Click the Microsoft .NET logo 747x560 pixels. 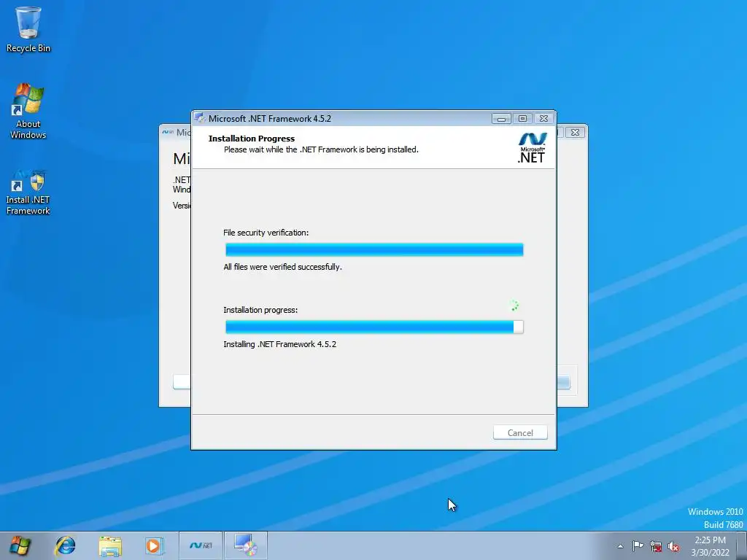point(532,147)
